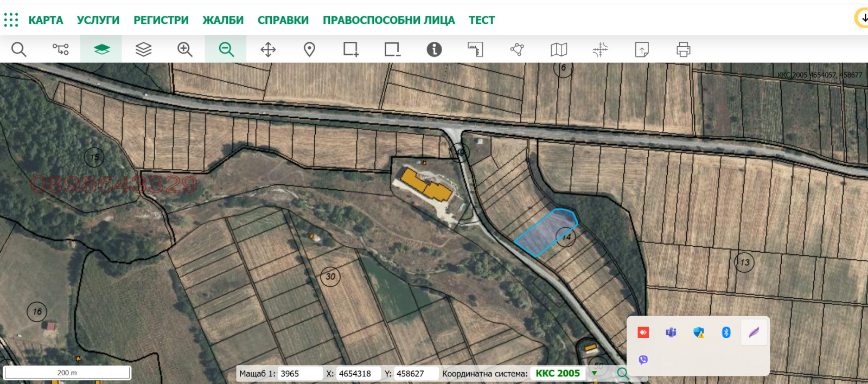Click the location pin marker tool

pyautogui.click(x=309, y=49)
